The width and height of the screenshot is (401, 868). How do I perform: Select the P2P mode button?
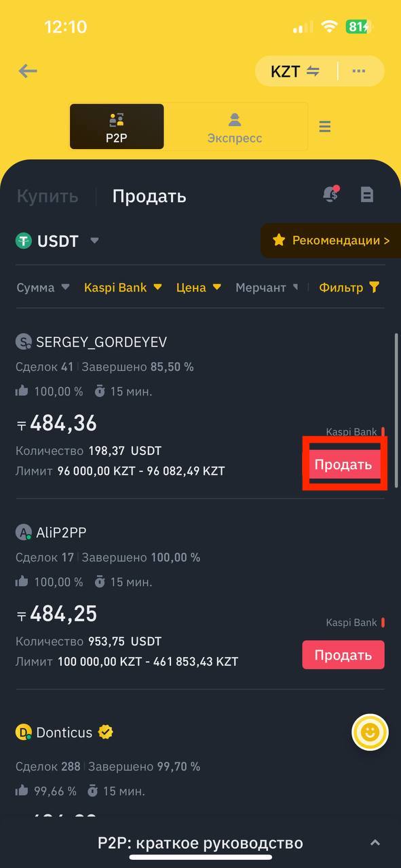[117, 127]
